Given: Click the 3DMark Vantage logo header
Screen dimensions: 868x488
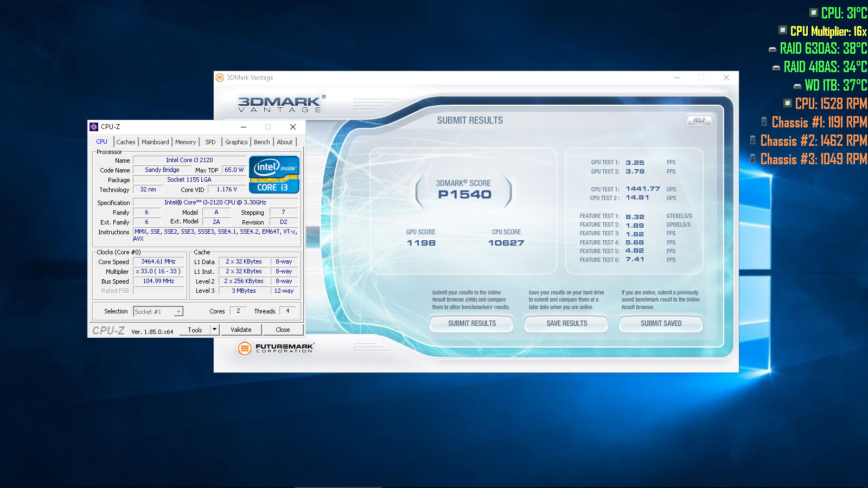Looking at the screenshot, I should click(282, 104).
